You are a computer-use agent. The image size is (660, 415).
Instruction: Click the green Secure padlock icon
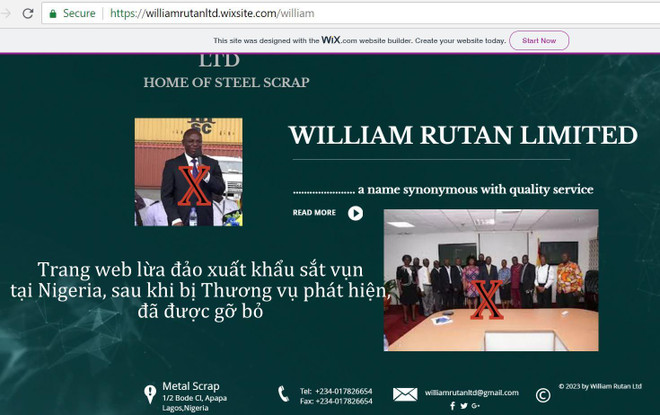click(52, 13)
